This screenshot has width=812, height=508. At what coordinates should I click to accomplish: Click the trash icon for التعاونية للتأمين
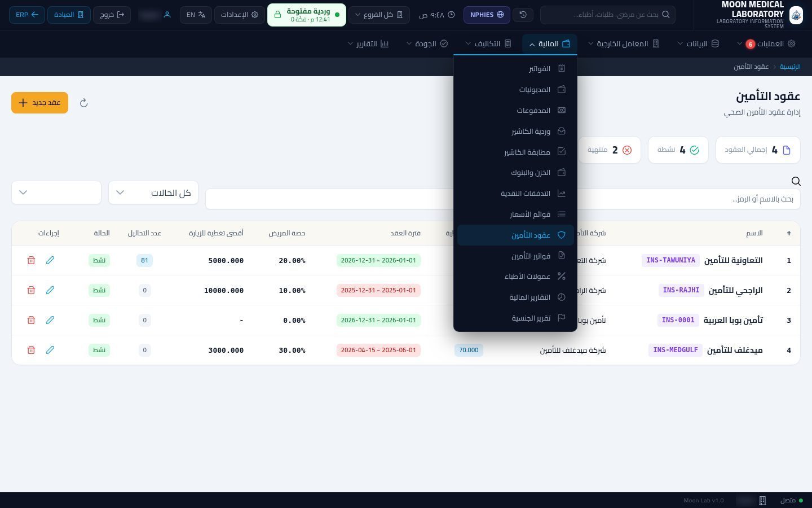pos(31,260)
